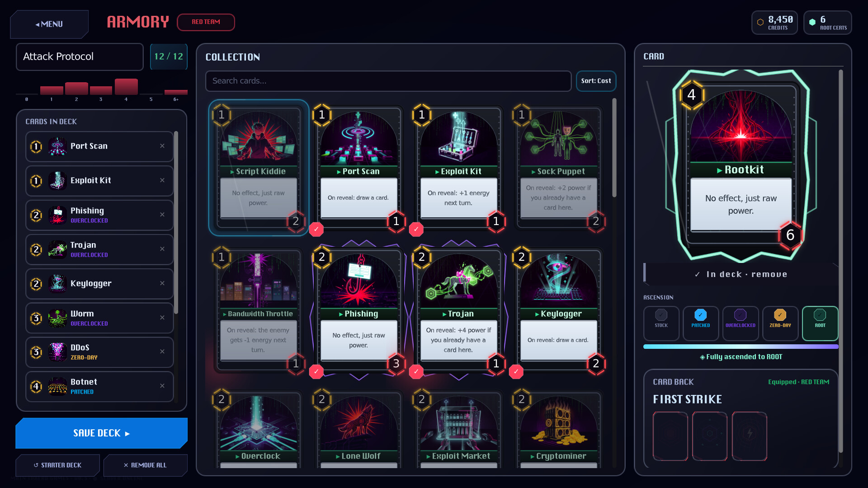
Task: Choose the third card back with bolt
Action: 749,436
